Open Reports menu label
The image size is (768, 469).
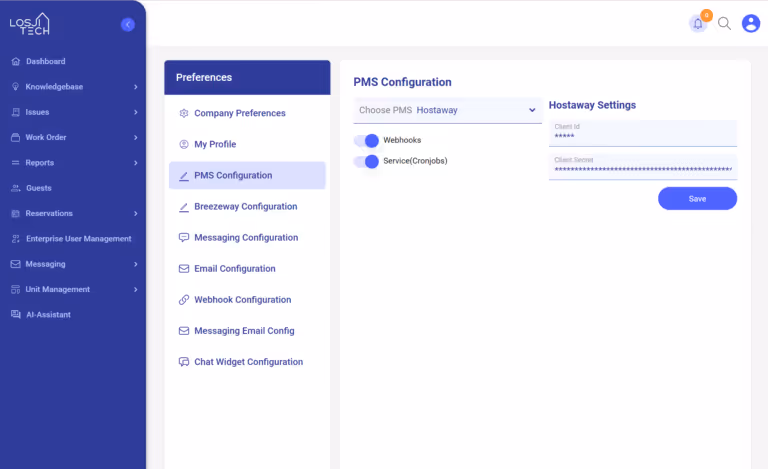(40, 163)
